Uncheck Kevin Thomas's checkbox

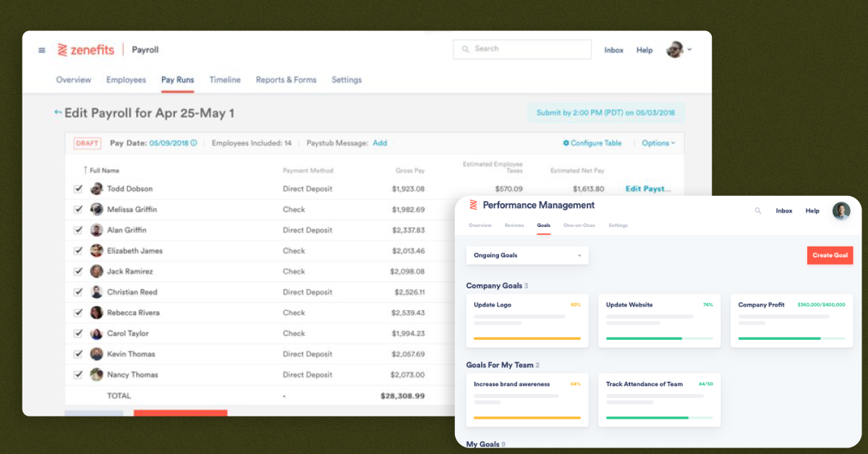pyautogui.click(x=78, y=354)
